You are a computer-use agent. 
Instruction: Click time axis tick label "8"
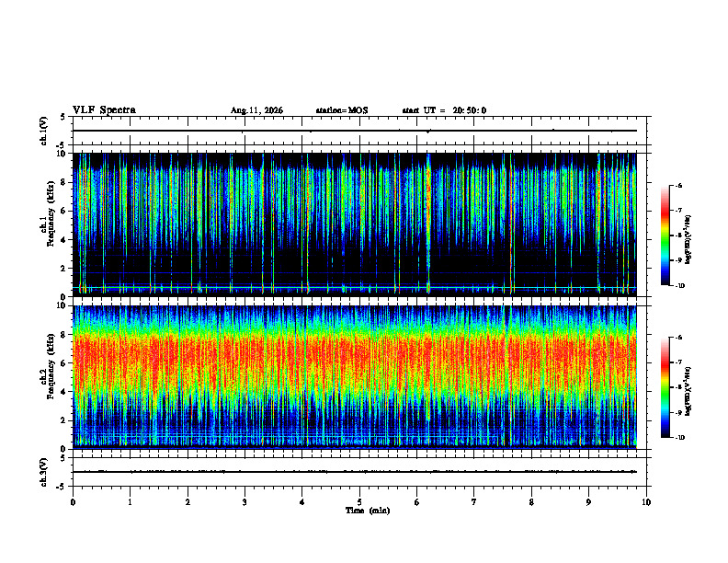[x=531, y=502]
